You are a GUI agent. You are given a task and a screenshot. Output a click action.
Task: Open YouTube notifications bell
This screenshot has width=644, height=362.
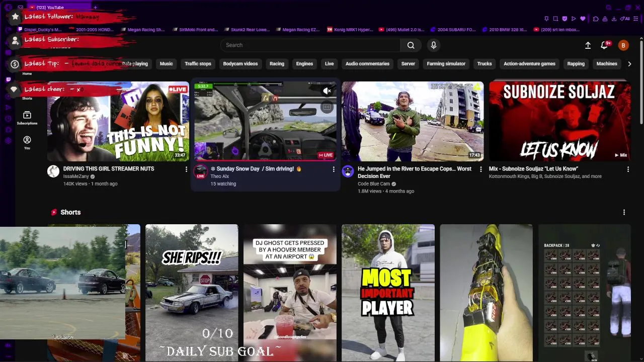[604, 45]
